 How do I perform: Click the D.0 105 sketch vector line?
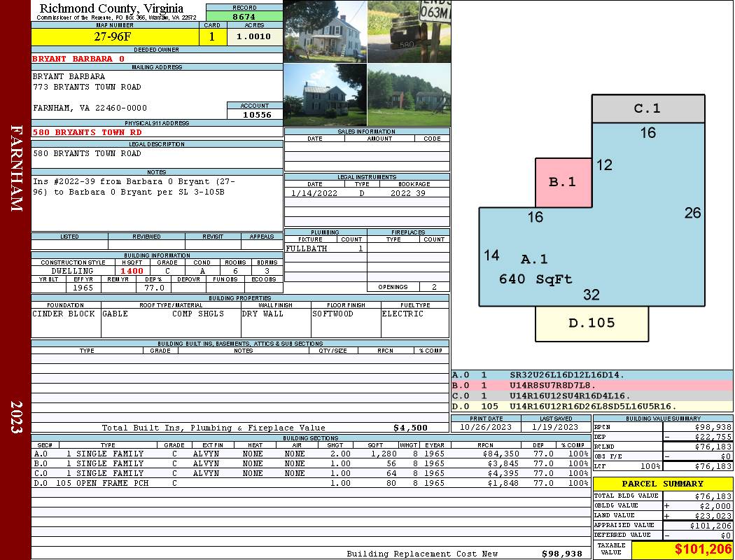point(592,406)
